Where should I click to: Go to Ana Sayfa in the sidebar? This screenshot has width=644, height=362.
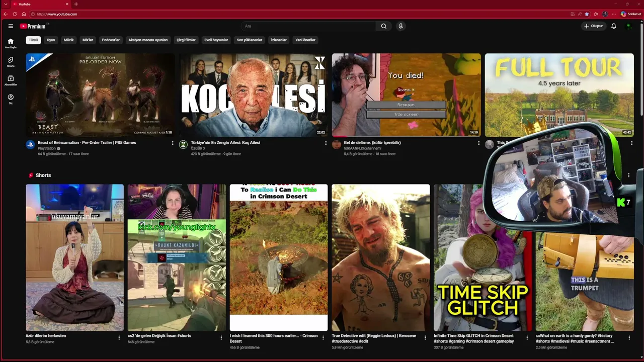(x=11, y=43)
